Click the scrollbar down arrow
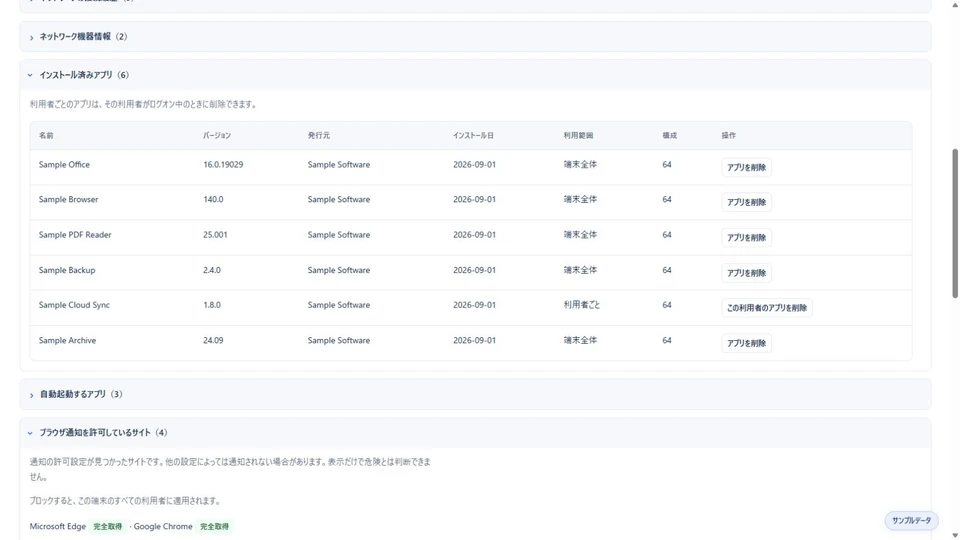960x540 pixels. [x=954, y=536]
